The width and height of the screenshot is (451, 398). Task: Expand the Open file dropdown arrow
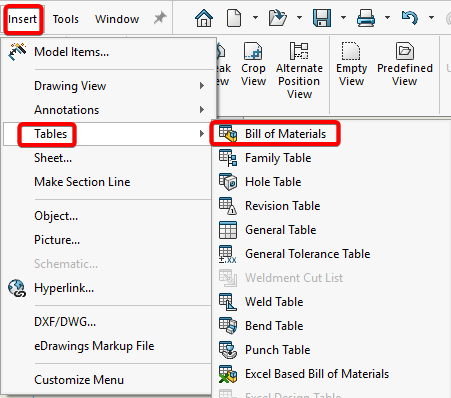[299, 17]
